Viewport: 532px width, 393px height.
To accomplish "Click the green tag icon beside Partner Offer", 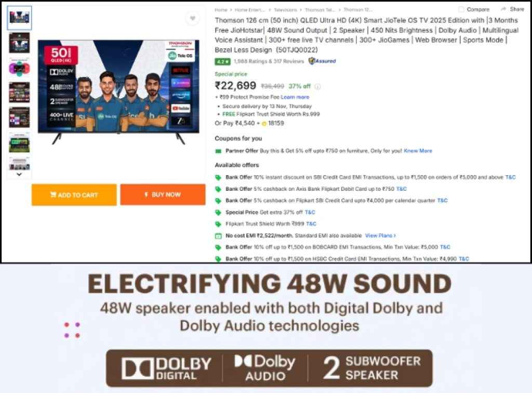I will tap(219, 151).
